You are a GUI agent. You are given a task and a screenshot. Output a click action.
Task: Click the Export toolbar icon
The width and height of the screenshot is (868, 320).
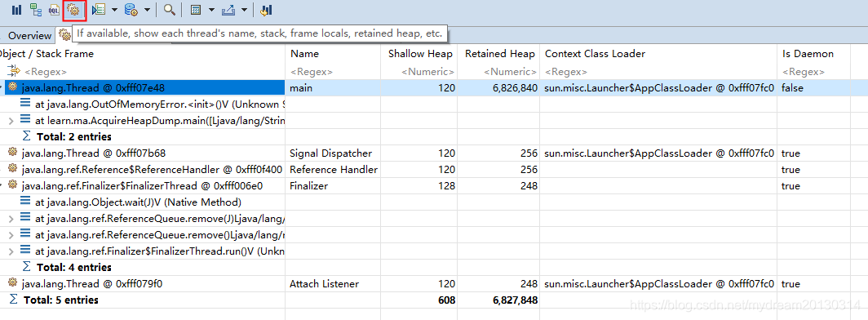click(x=228, y=10)
